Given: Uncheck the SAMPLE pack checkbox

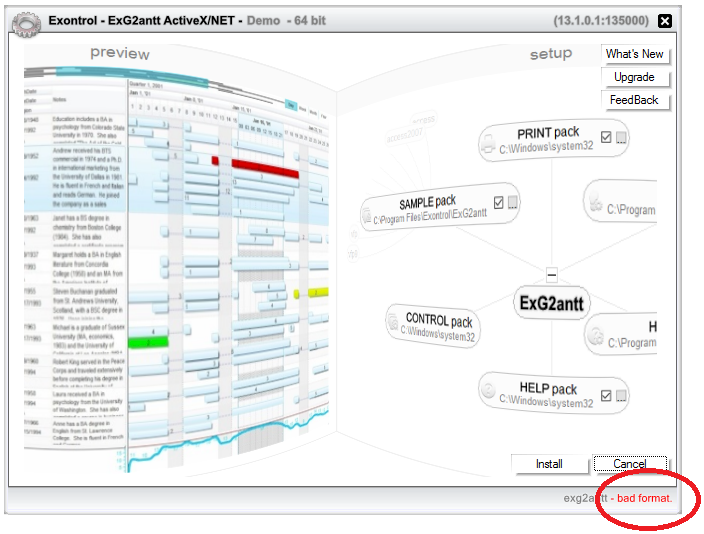Looking at the screenshot, I should coord(497,203).
